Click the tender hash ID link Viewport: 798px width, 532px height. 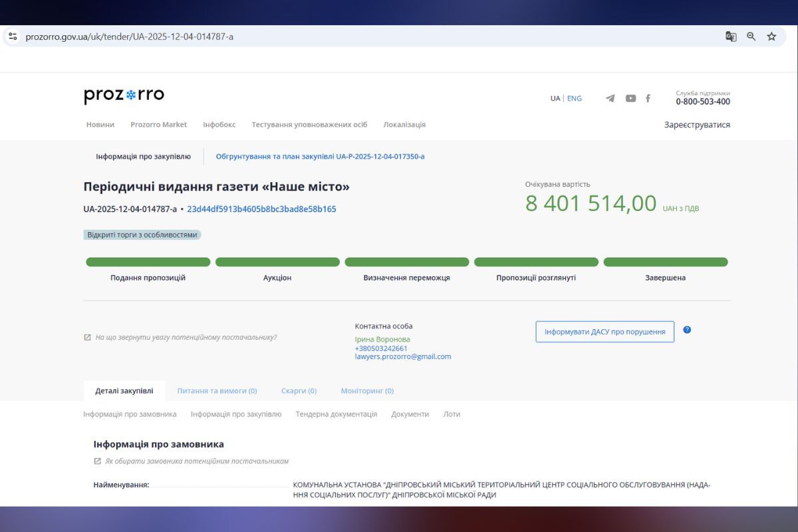(261, 209)
